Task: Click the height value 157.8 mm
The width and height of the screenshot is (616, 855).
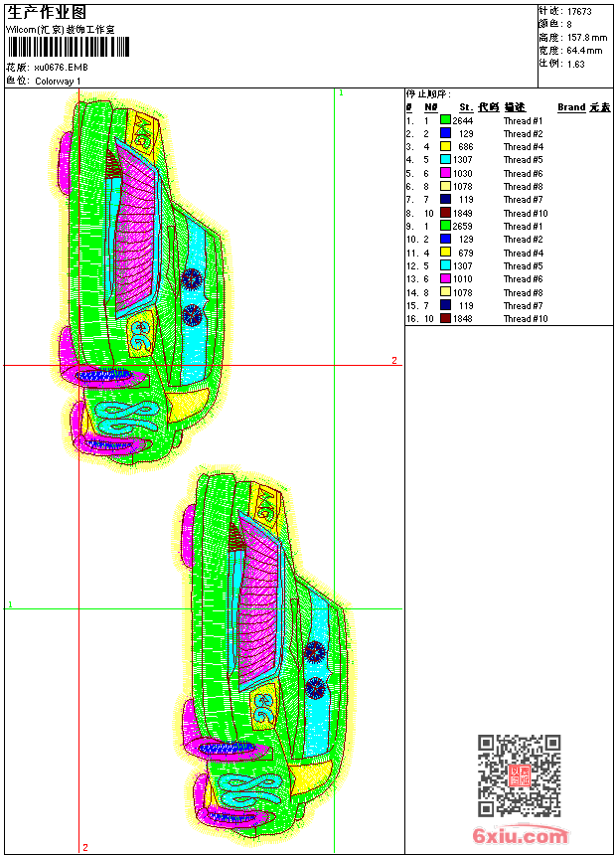Action: coord(586,37)
